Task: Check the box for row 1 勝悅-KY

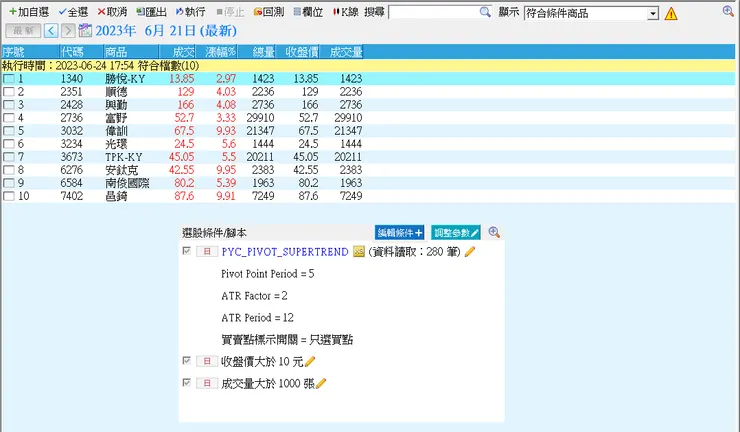Action: click(x=8, y=78)
